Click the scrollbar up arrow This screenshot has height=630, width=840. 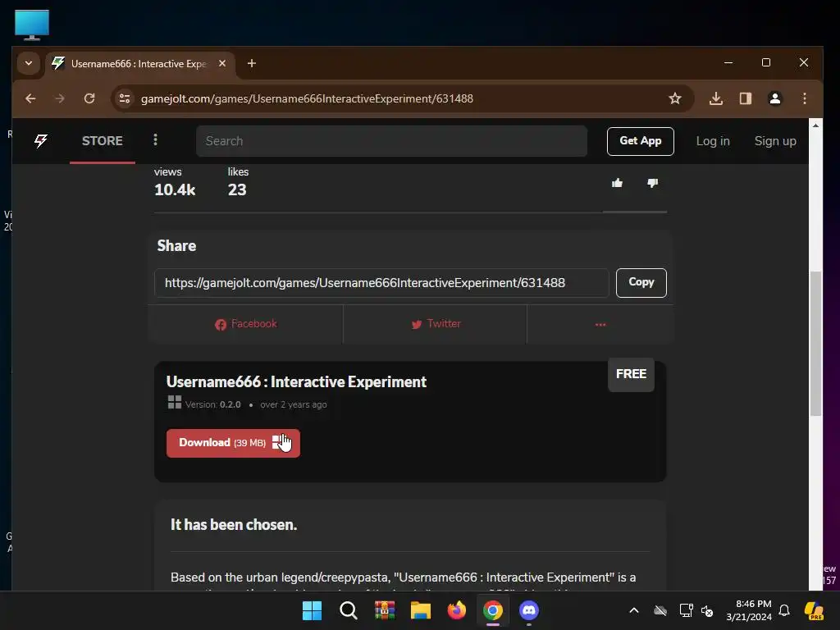tap(815, 126)
